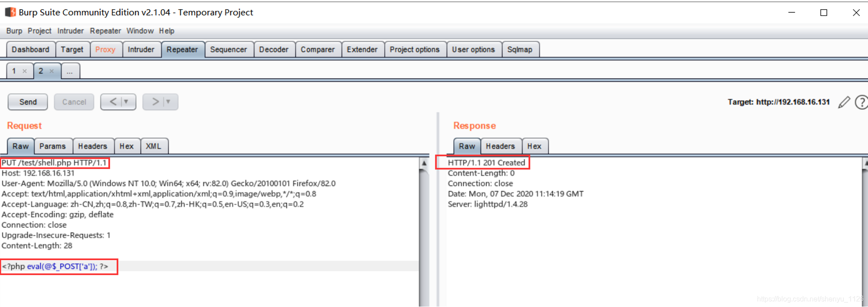Open the Burp menu

coord(14,31)
